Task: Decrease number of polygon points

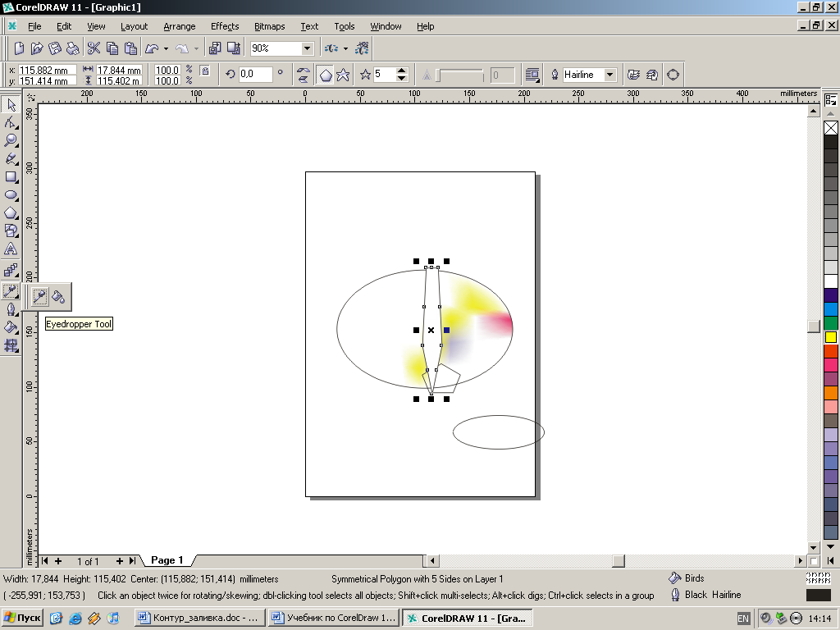Action: (402, 78)
